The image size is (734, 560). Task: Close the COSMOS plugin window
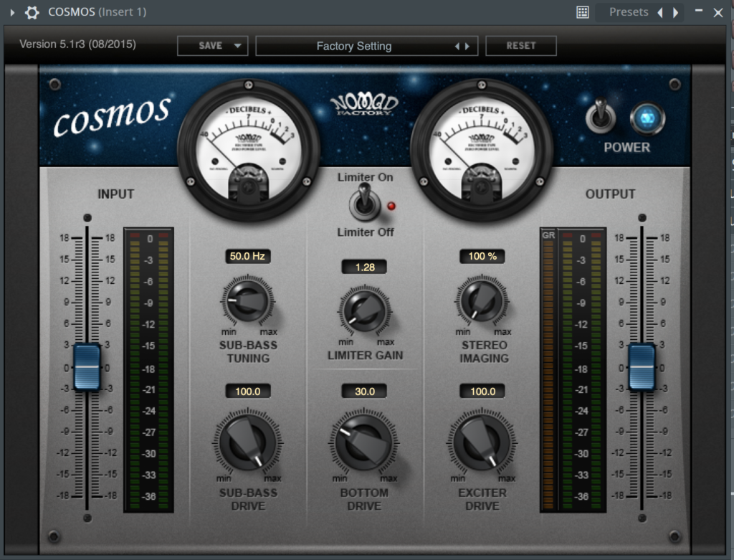718,13
